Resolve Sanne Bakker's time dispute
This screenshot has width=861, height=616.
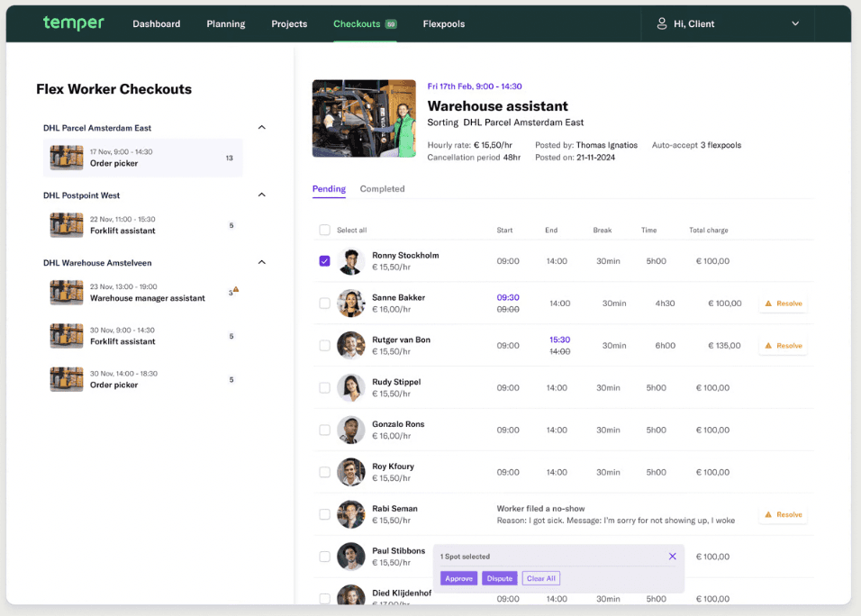784,303
